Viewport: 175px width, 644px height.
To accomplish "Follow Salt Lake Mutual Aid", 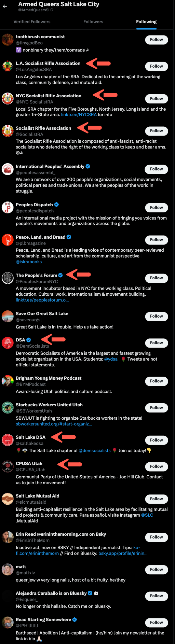I will click(x=157, y=499).
